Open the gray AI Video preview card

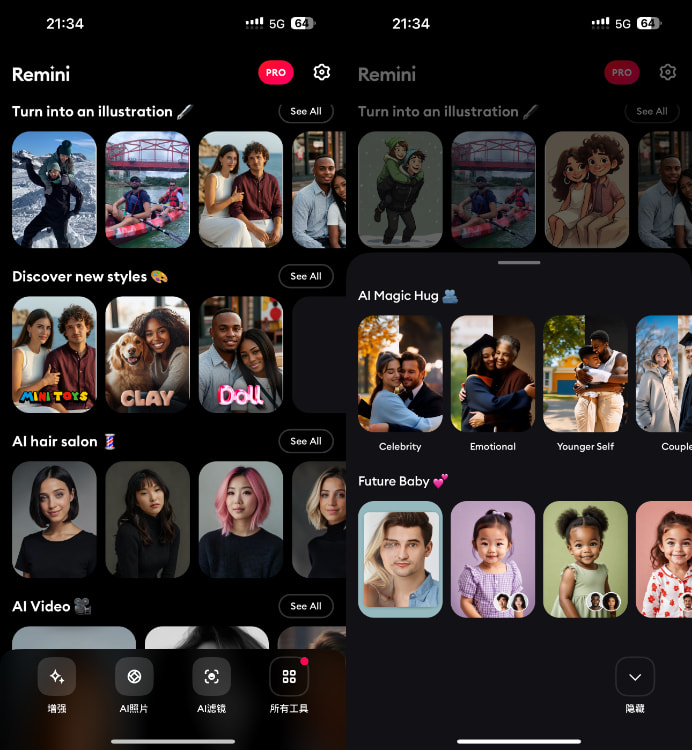pyautogui.click(x=74, y=638)
